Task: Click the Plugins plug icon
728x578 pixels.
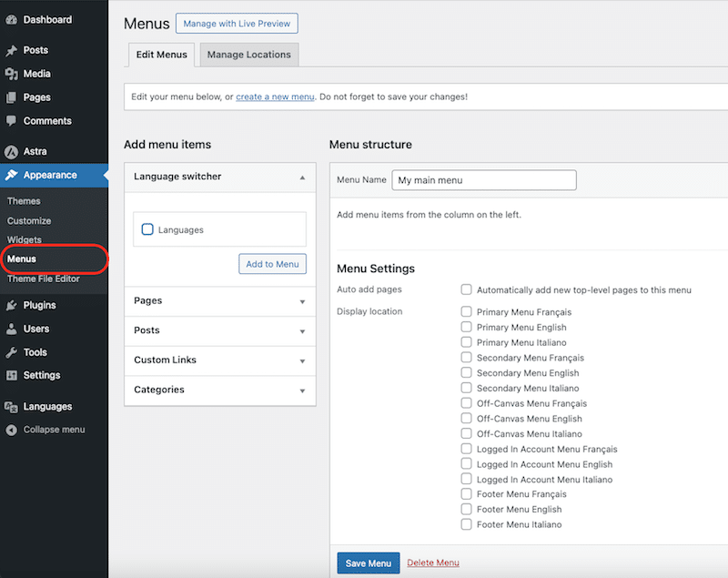Action: click(12, 305)
